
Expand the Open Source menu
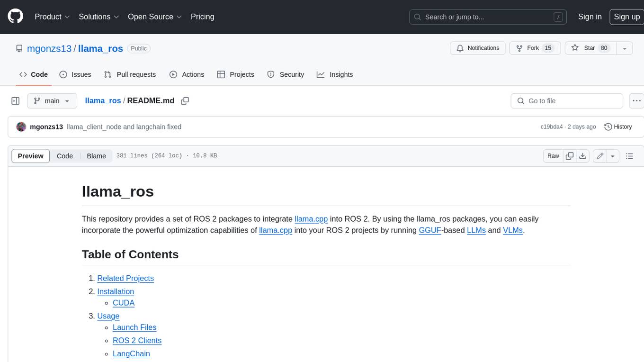155,17
